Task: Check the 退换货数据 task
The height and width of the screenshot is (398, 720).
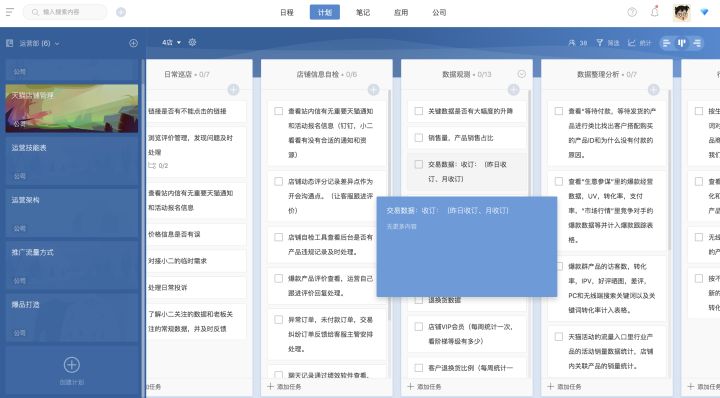Action: 419,300
